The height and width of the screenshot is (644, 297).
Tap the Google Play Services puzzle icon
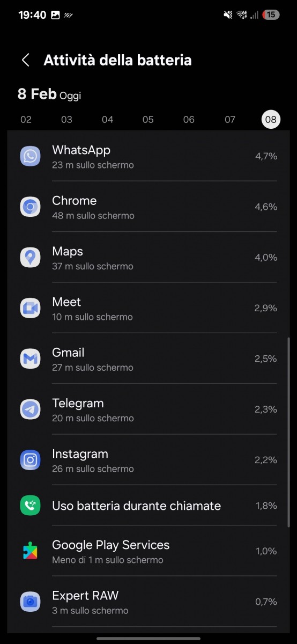30,551
